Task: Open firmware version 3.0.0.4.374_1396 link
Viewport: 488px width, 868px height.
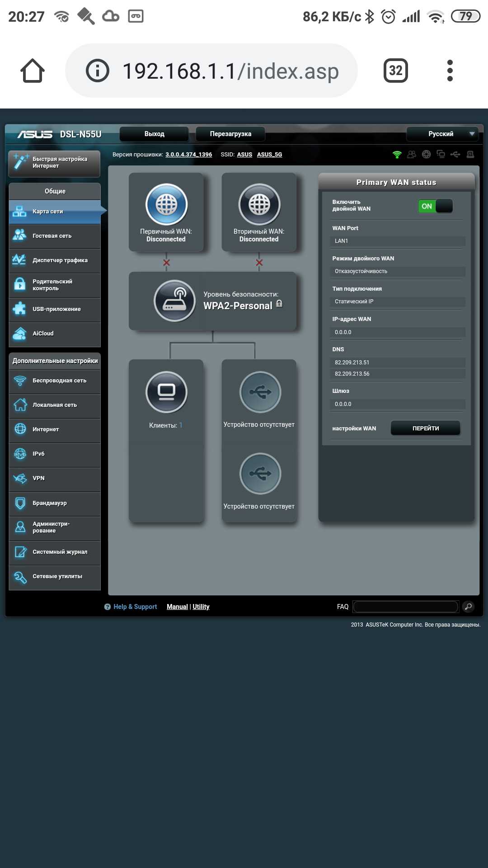Action: pyautogui.click(x=188, y=155)
